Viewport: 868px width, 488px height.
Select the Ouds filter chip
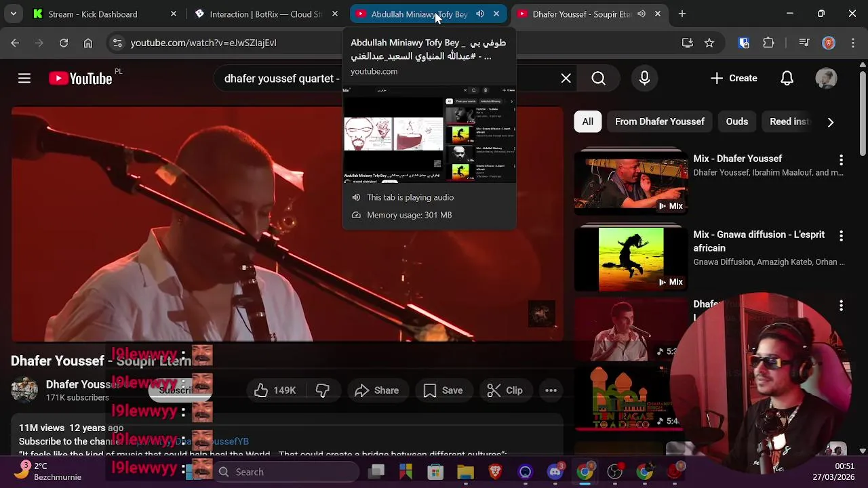(x=737, y=122)
